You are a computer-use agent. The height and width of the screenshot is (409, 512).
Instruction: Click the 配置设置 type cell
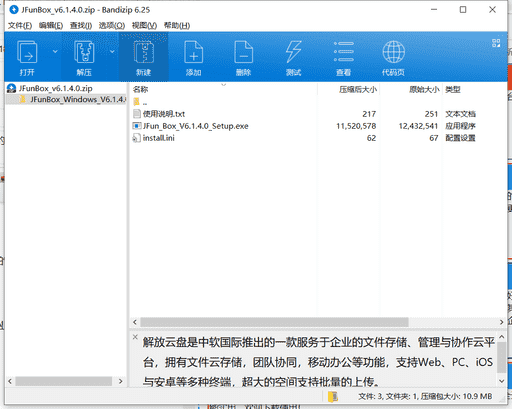[460, 138]
